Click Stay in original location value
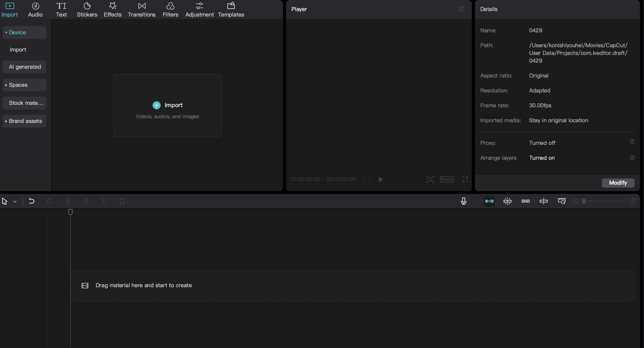The width and height of the screenshot is (644, 348). point(558,120)
